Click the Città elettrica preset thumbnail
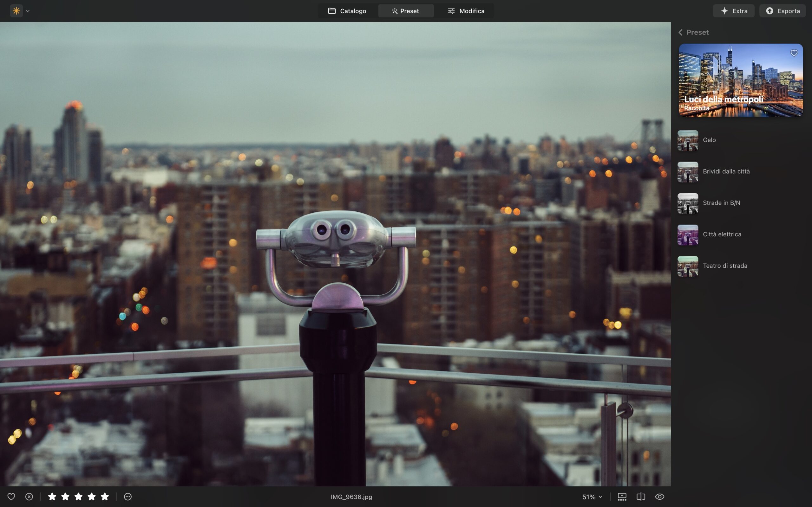812x507 pixels. click(688, 235)
